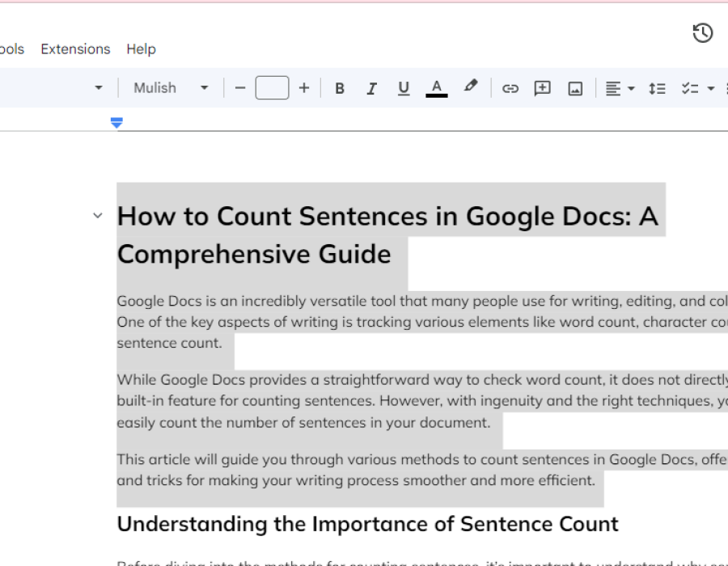Expand the paragraph styles dropdown arrow

[x=99, y=88]
